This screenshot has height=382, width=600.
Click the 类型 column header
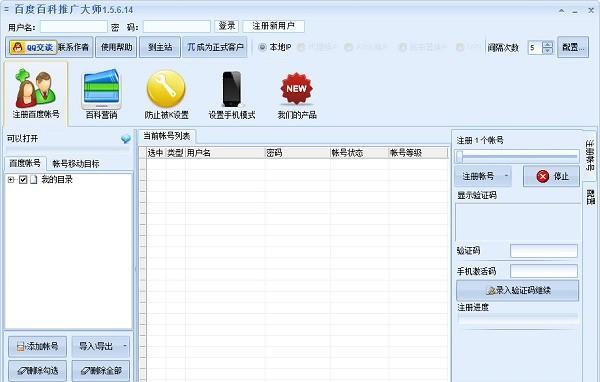pos(175,153)
